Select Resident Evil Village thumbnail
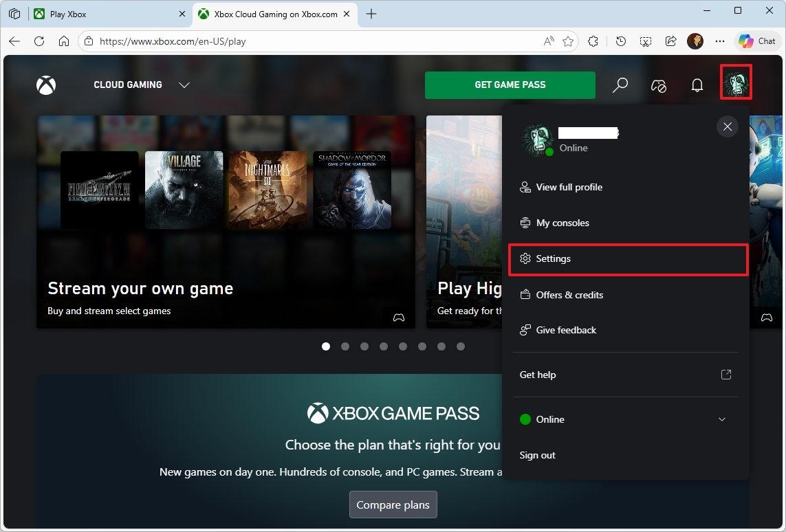786x532 pixels. [184, 190]
